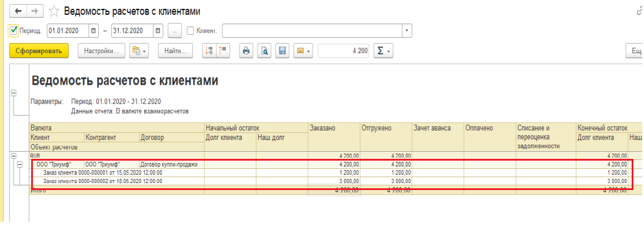The width and height of the screenshot is (644, 233).
Task: Open the email send dropdown
Action: [x=303, y=51]
